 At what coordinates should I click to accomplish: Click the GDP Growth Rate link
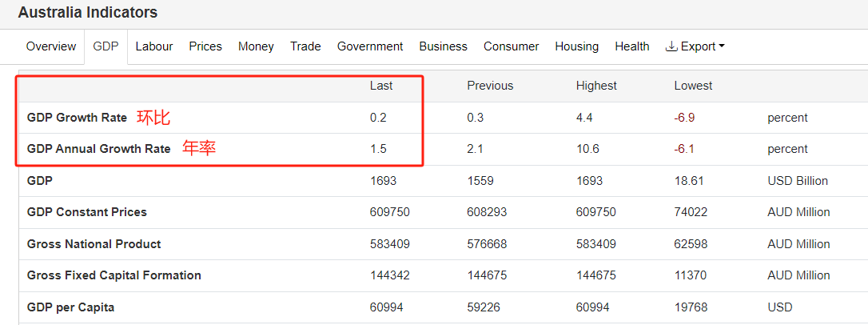tap(77, 118)
